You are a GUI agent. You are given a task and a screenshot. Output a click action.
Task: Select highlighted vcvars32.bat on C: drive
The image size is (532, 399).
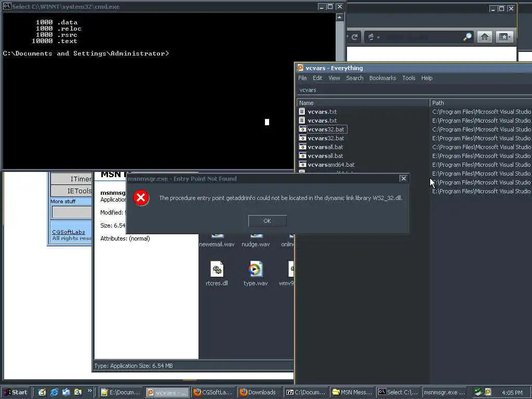click(326, 129)
